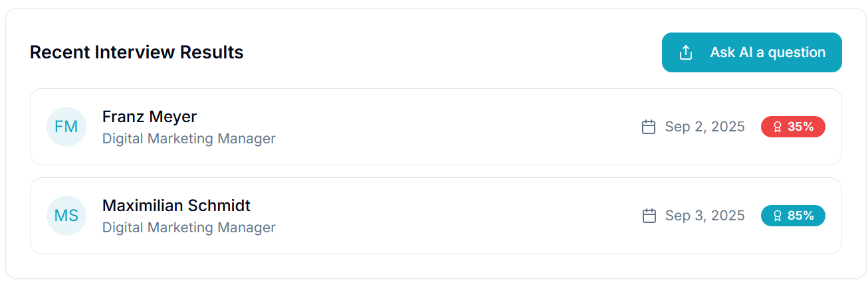This screenshot has height=288, width=868.
Task: Click Franz Meyer's Digital Marketing Manager subtitle
Action: point(189,139)
